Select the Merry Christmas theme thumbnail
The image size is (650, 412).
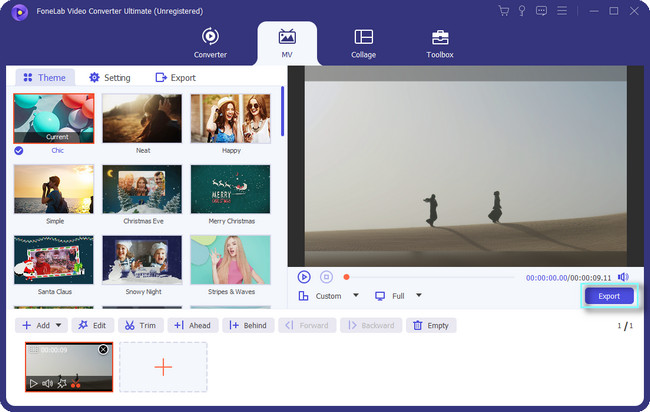coord(230,189)
